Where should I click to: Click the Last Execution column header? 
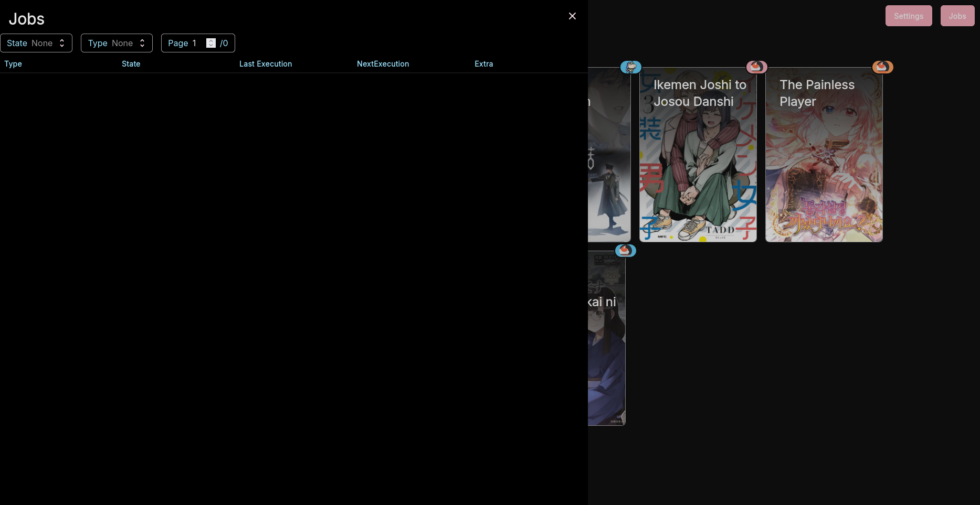[x=266, y=64]
